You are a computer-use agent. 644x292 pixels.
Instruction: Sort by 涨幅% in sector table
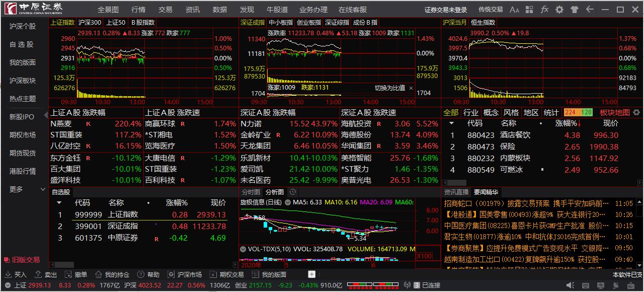[x=568, y=123]
